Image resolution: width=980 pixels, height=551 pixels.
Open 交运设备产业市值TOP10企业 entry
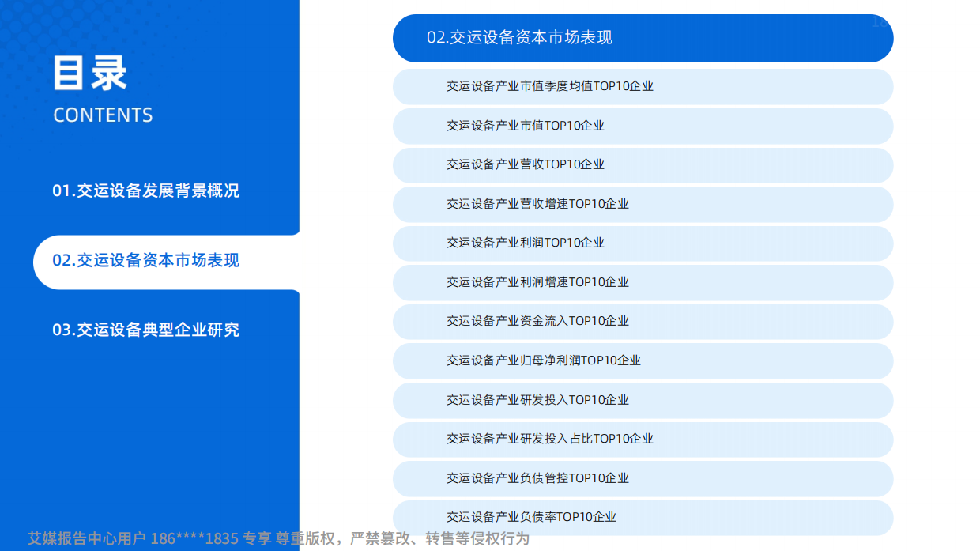tap(643, 126)
